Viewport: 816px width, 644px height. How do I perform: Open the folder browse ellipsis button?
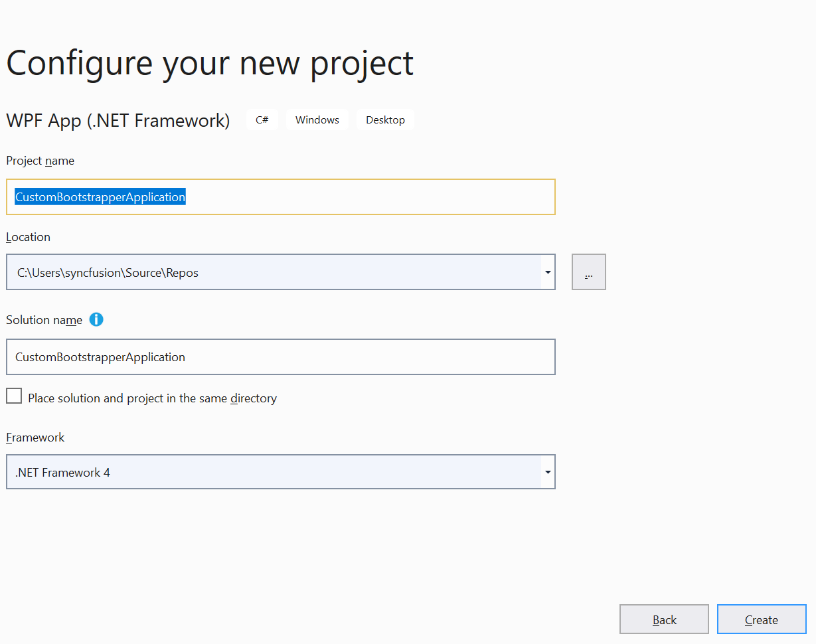point(588,272)
